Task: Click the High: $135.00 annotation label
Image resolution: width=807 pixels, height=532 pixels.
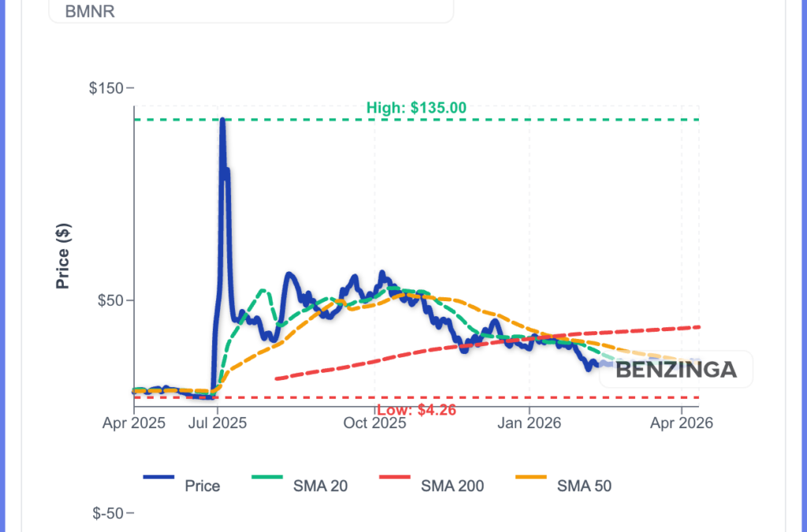Action: pos(417,107)
